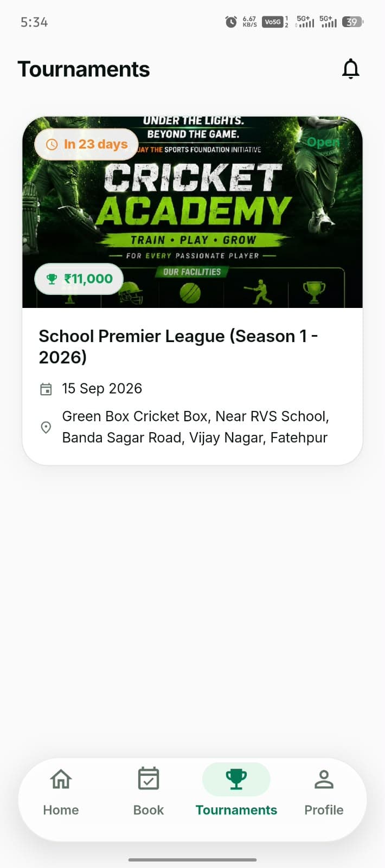Switch to the Home tab label
This screenshot has height=868, width=385.
[x=61, y=810]
